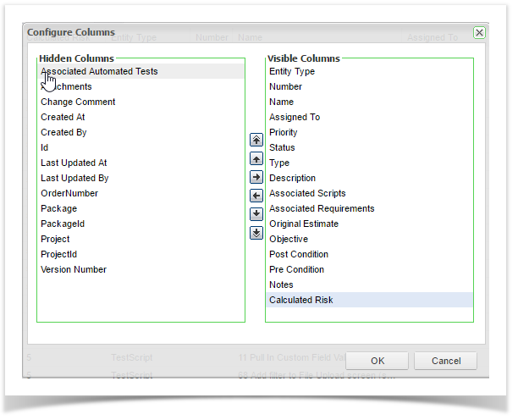
Task: Click the right arrow to show column
Action: (x=256, y=177)
